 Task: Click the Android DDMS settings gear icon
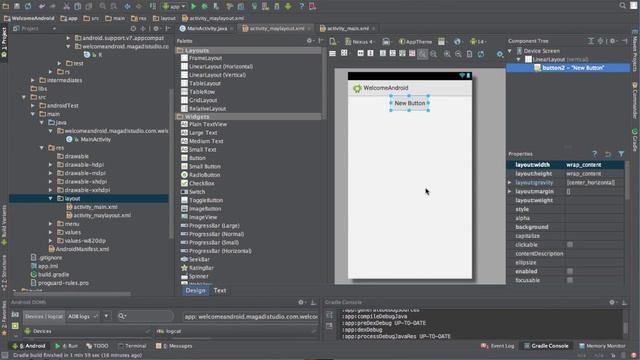301,302
